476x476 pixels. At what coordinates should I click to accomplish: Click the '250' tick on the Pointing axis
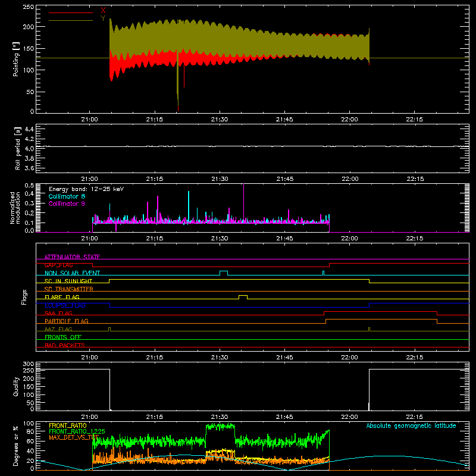click(x=29, y=7)
